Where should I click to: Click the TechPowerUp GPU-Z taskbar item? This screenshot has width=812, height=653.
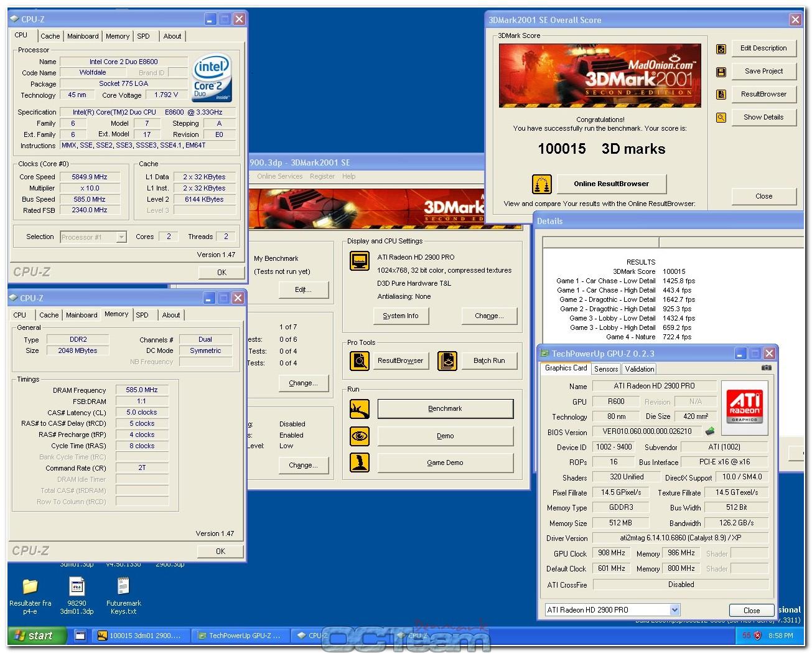[240, 636]
